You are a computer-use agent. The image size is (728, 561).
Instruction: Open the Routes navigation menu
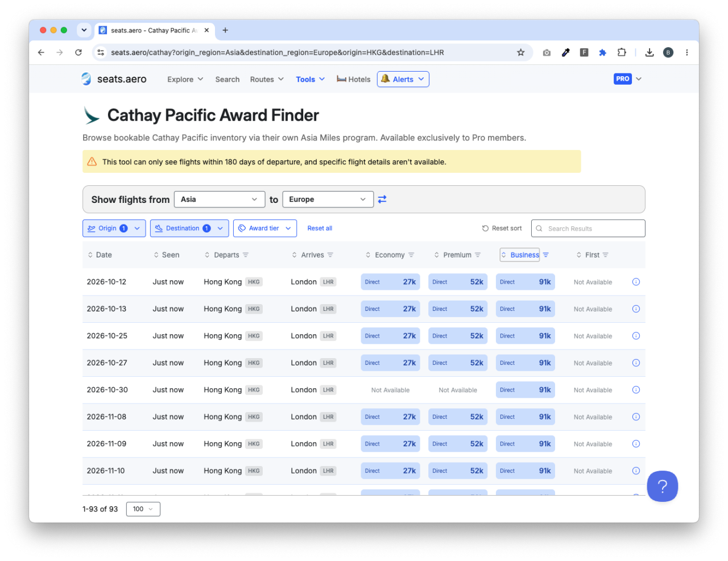click(267, 80)
